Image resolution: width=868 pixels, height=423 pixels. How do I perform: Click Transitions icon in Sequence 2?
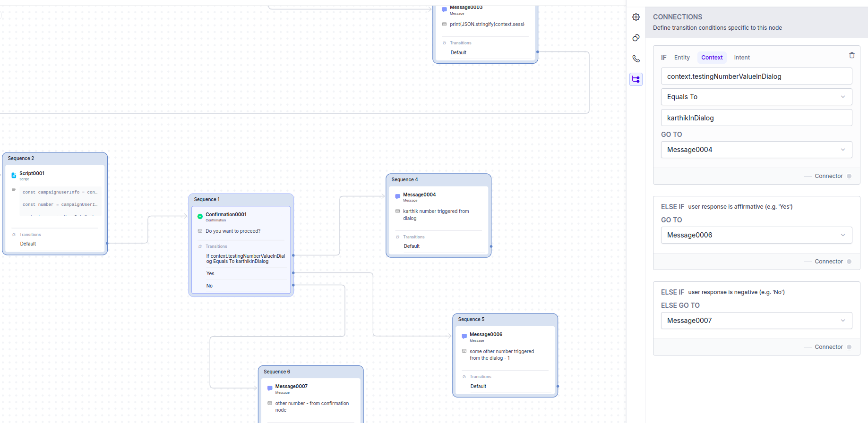tap(14, 235)
